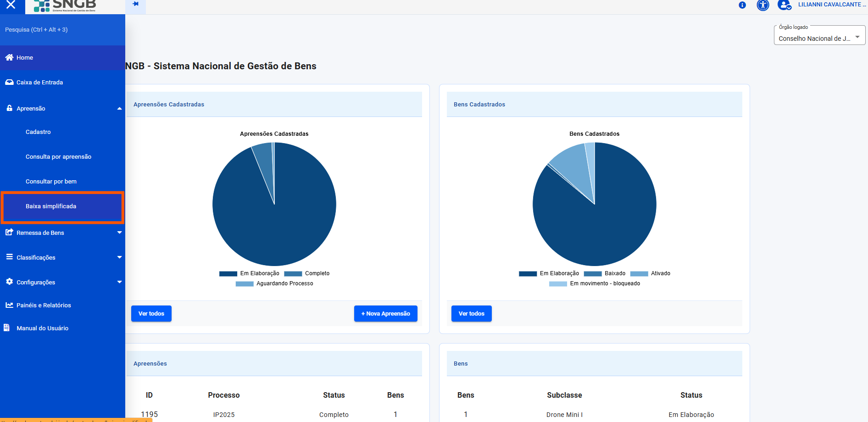Click the Manual do Usuário document icon
This screenshot has width=868, height=422.
(x=7, y=328)
